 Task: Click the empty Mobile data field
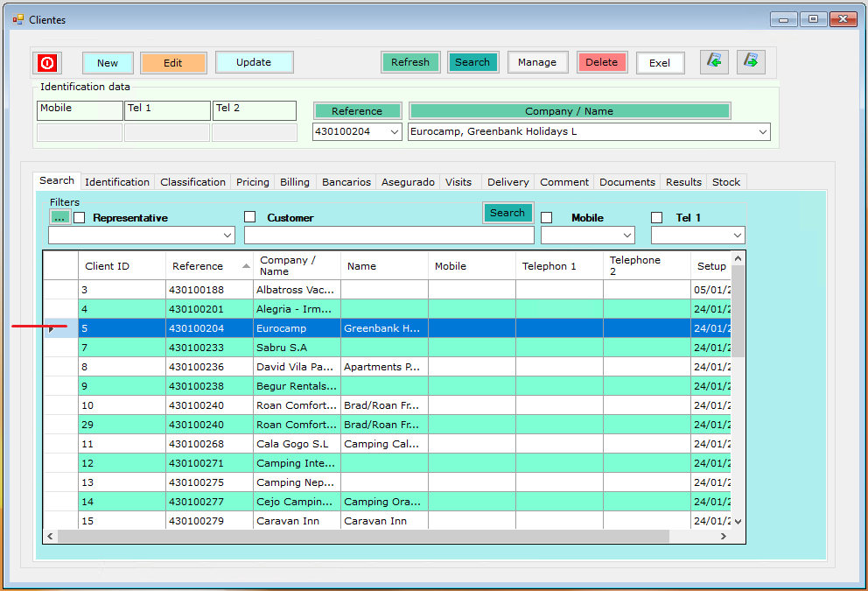[80, 132]
